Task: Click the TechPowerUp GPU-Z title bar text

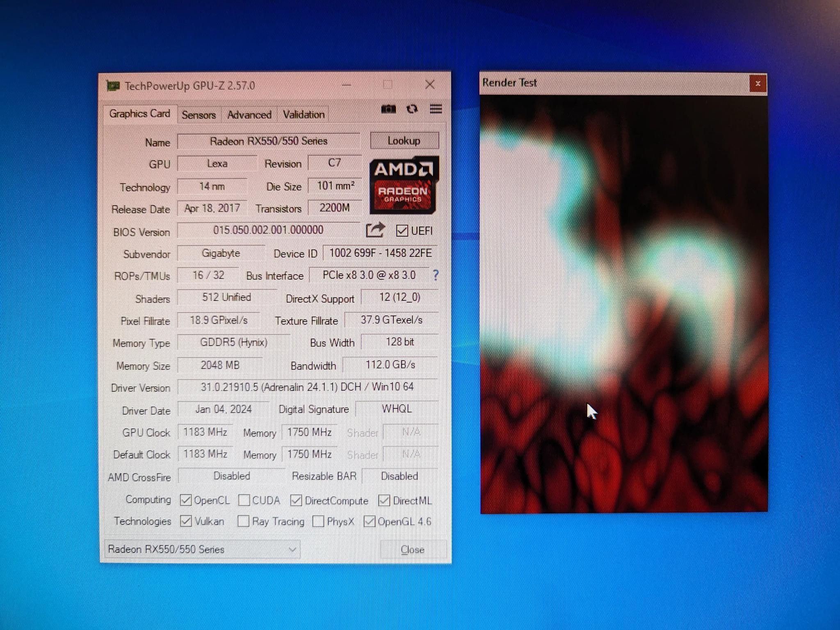Action: pyautogui.click(x=190, y=86)
